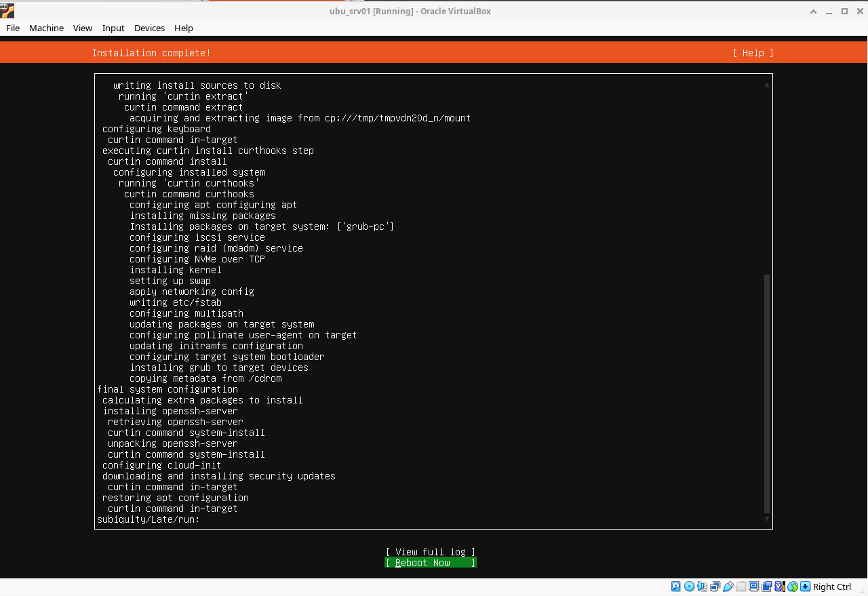Click the display settings status icon
Viewport: 868px width, 596px height.
[x=753, y=587]
